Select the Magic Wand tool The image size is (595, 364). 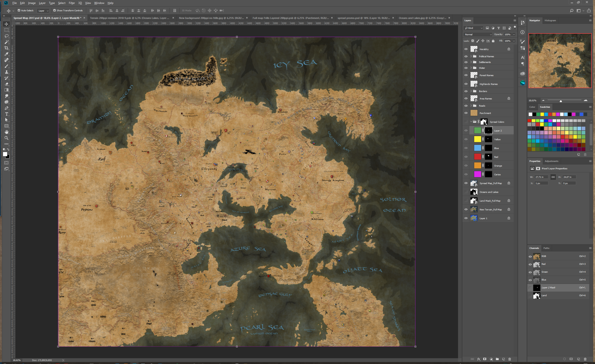pos(7,42)
